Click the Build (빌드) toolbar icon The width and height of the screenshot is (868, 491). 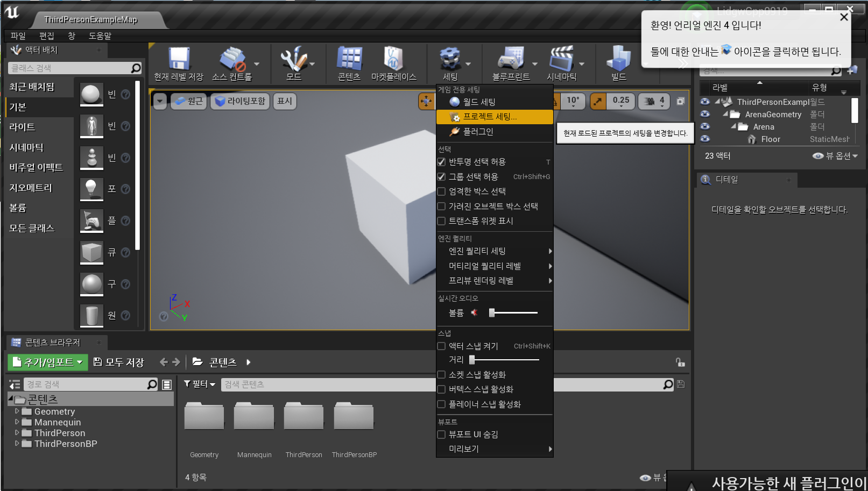click(x=618, y=58)
